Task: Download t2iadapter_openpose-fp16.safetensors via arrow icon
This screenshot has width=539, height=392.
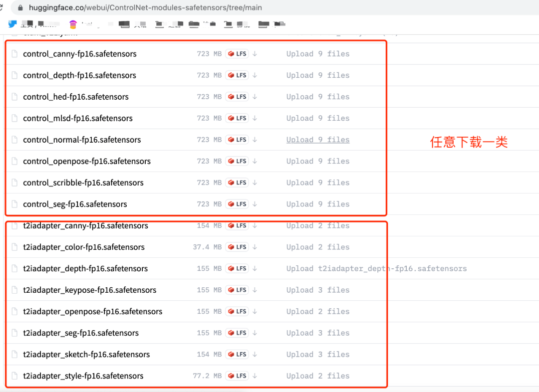Action: point(255,312)
